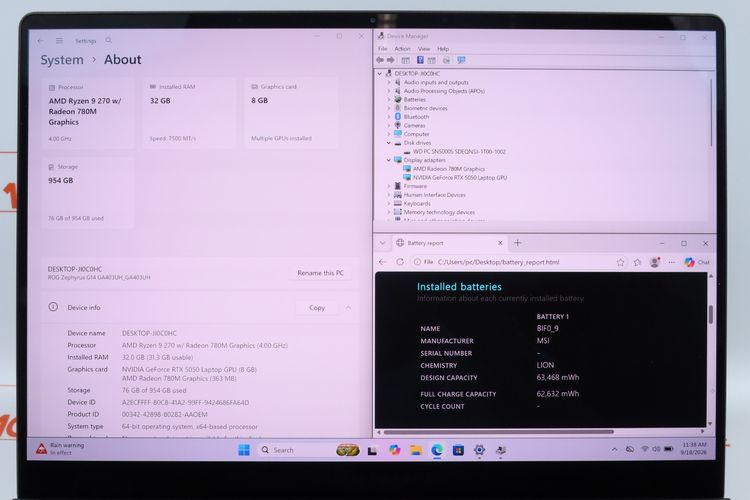Collapse the DESKTOP-JI0C0HC root node

380,74
